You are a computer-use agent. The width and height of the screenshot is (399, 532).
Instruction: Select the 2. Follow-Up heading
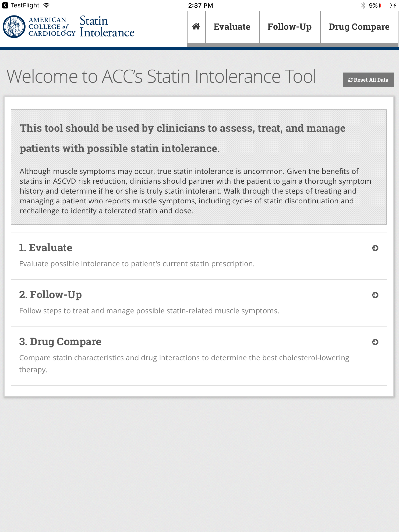coord(50,295)
